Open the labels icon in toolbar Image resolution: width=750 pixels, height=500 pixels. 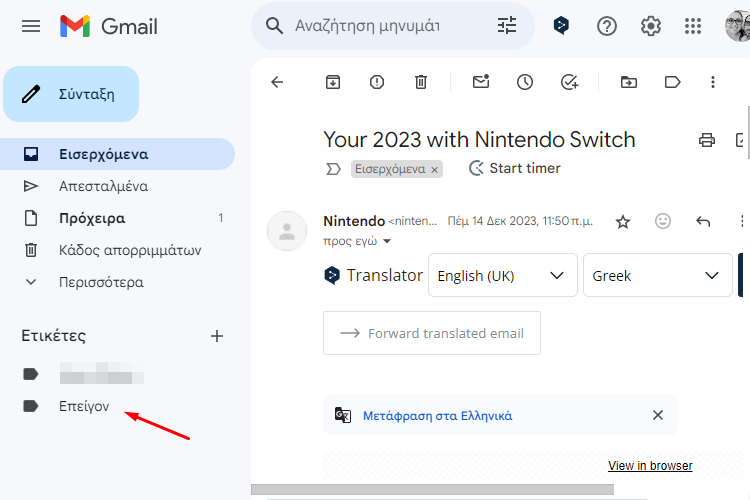[x=673, y=82]
